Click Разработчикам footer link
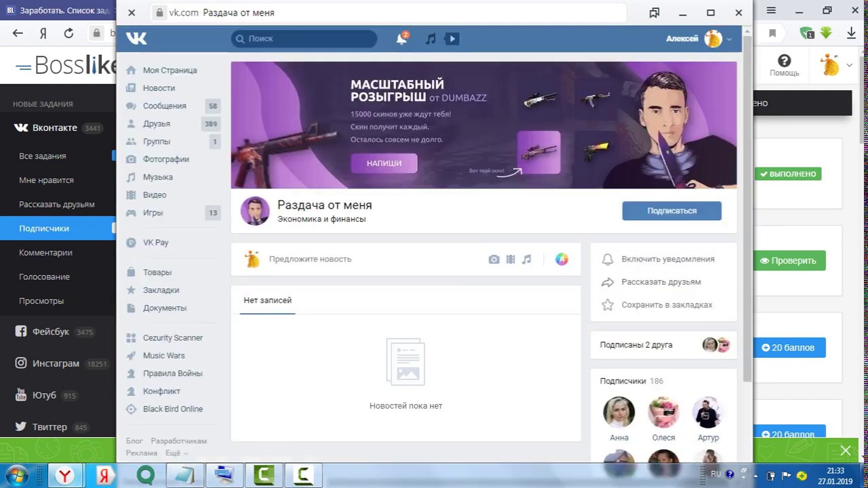 (178, 441)
